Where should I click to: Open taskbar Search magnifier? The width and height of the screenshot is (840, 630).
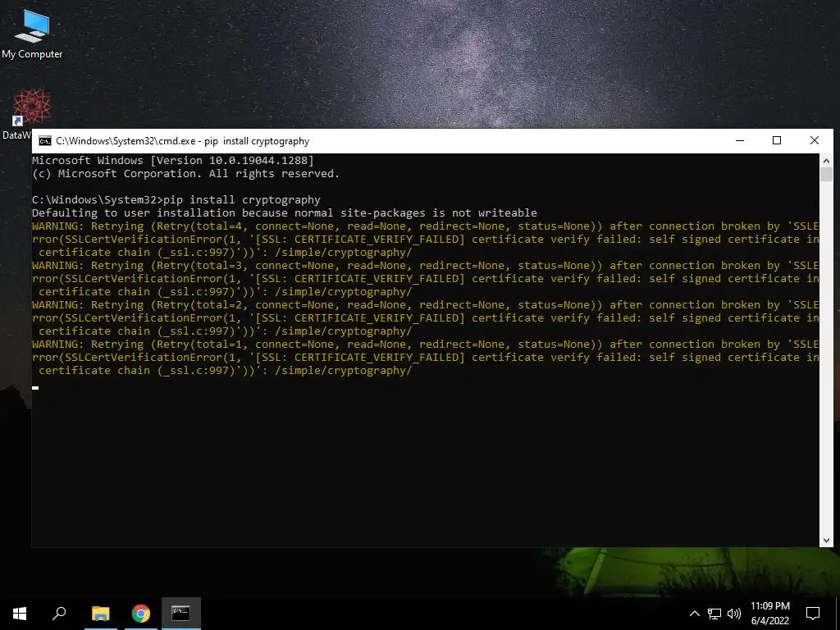pyautogui.click(x=59, y=614)
